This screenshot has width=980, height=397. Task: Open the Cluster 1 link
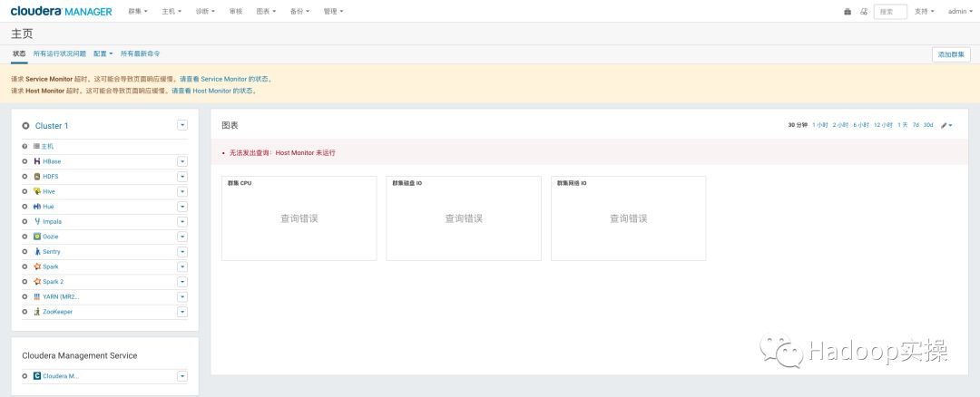52,125
